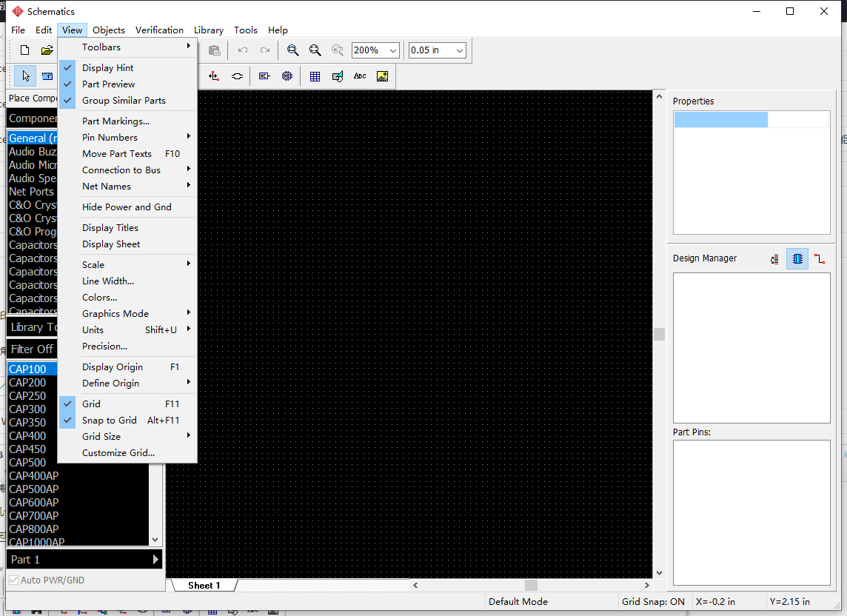The height and width of the screenshot is (616, 847).
Task: Open Customize Grid... dialog
Action: click(x=118, y=453)
